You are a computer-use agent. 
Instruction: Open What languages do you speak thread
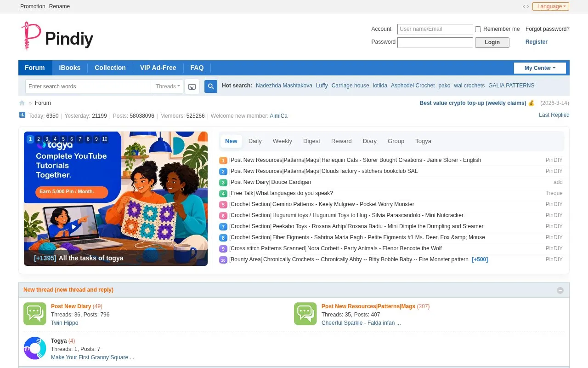point(294,193)
